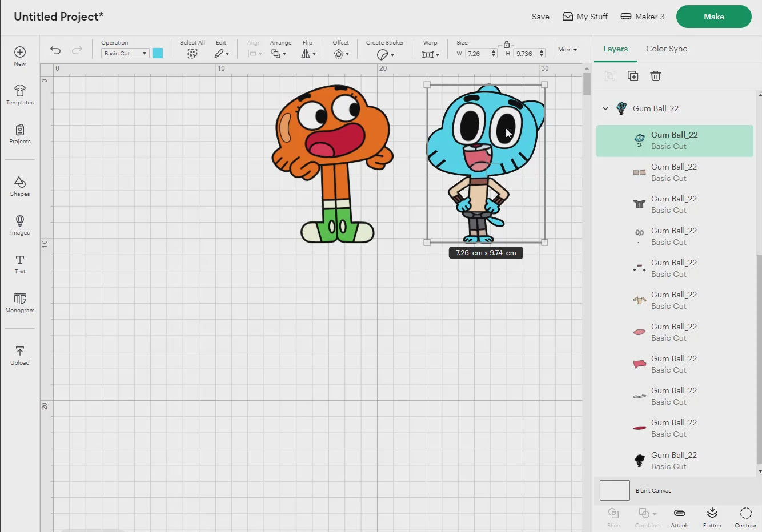Open the Maker 3 machine selector
762x532 pixels.
(643, 17)
